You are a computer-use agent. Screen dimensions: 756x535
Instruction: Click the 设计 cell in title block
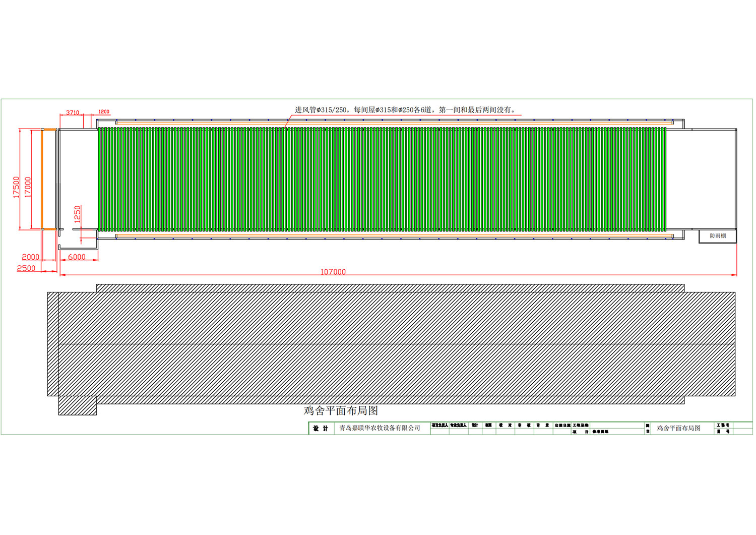(321, 429)
